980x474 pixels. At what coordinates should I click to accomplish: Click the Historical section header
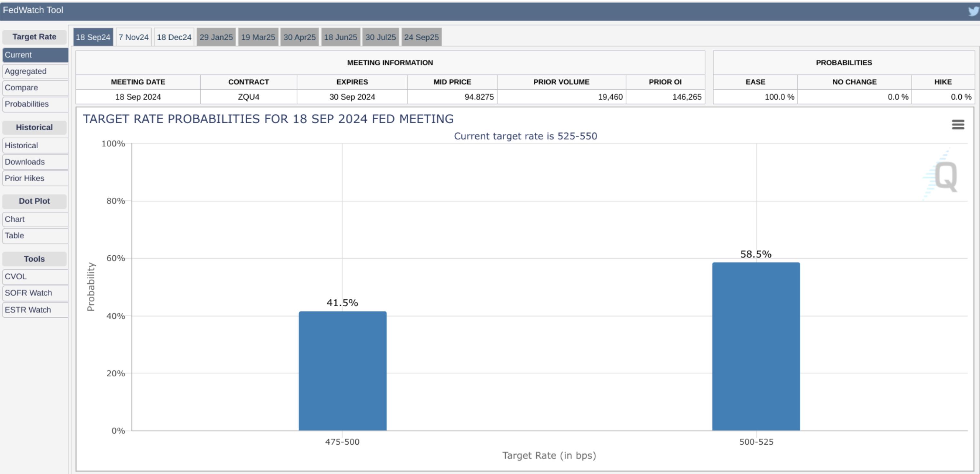pyautogui.click(x=34, y=127)
